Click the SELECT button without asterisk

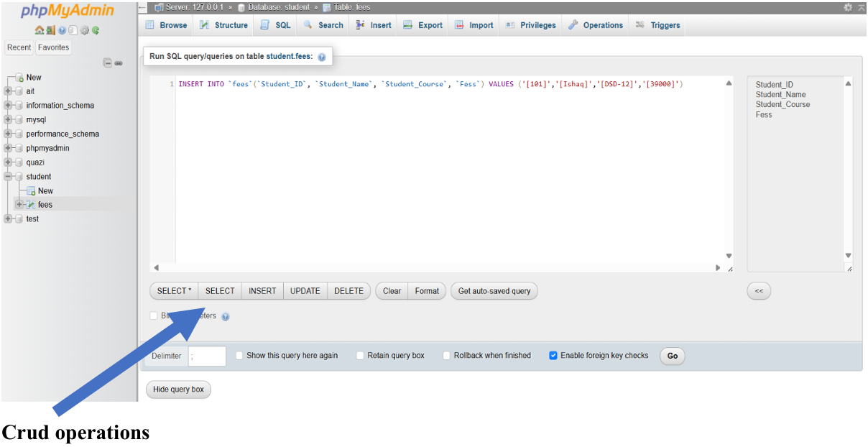point(220,291)
